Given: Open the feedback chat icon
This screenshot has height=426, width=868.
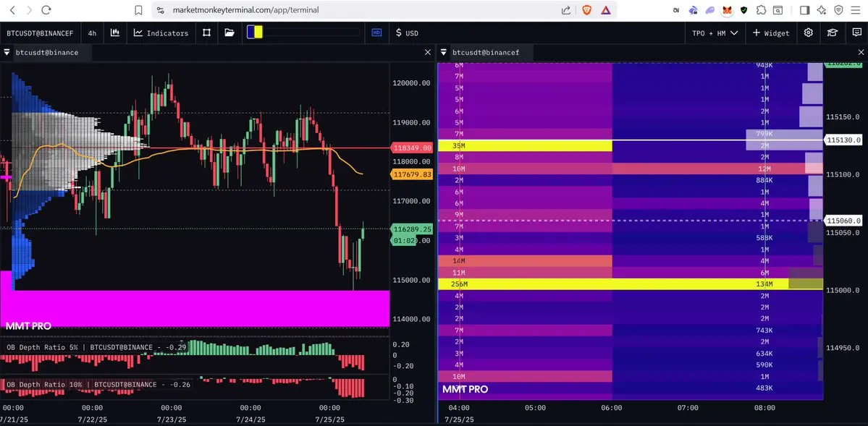Looking at the screenshot, I should tap(857, 33).
